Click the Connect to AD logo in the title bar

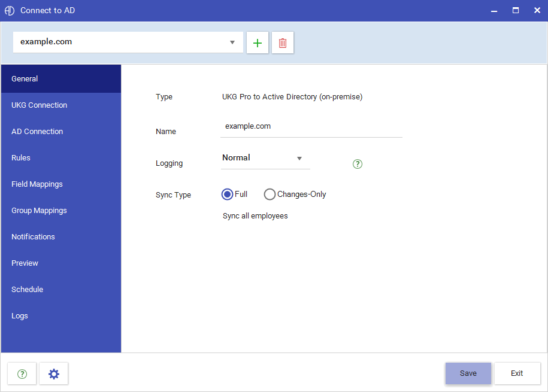[x=10, y=11]
